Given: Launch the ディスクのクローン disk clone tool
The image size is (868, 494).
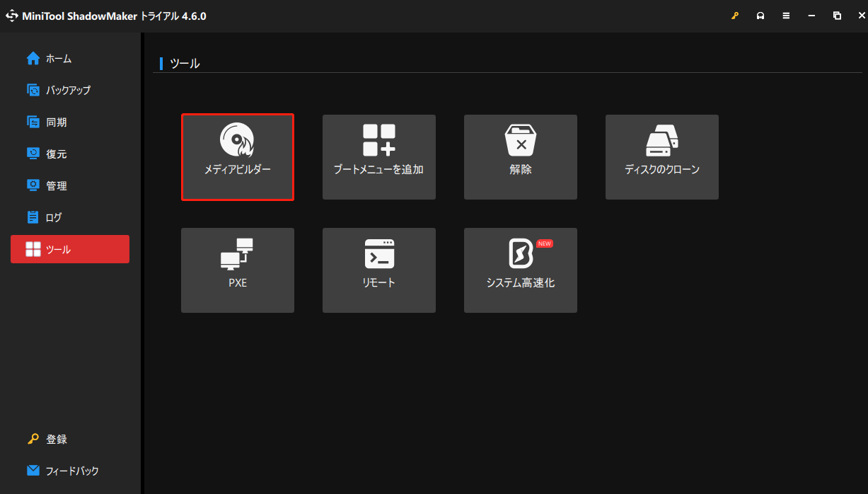Looking at the screenshot, I should [x=661, y=157].
